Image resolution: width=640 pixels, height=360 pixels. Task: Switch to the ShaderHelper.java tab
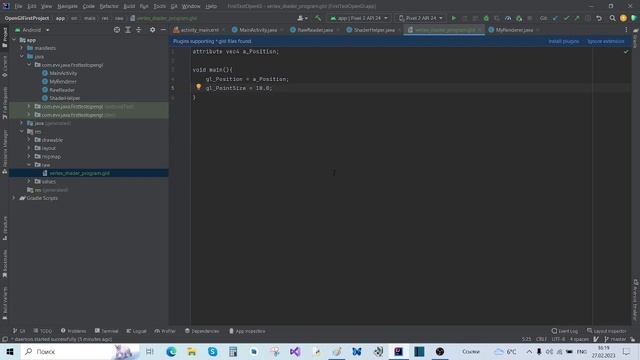tap(373, 30)
